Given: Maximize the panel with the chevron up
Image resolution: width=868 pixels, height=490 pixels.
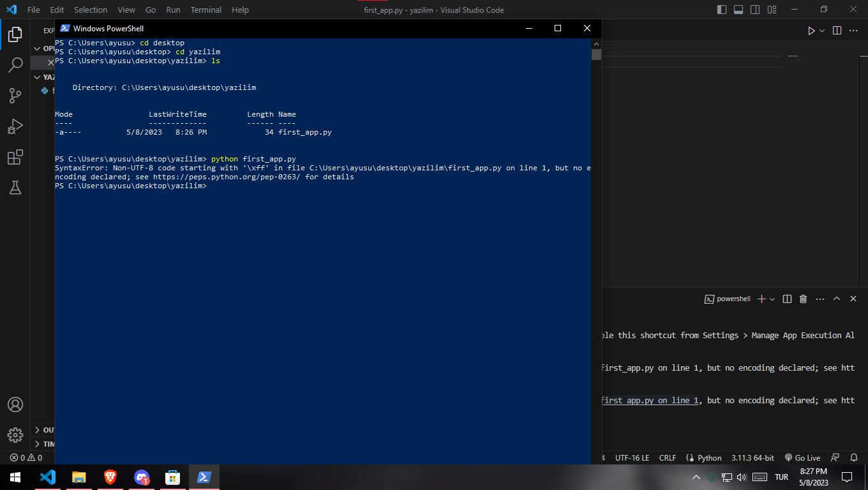Looking at the screenshot, I should [x=837, y=299].
